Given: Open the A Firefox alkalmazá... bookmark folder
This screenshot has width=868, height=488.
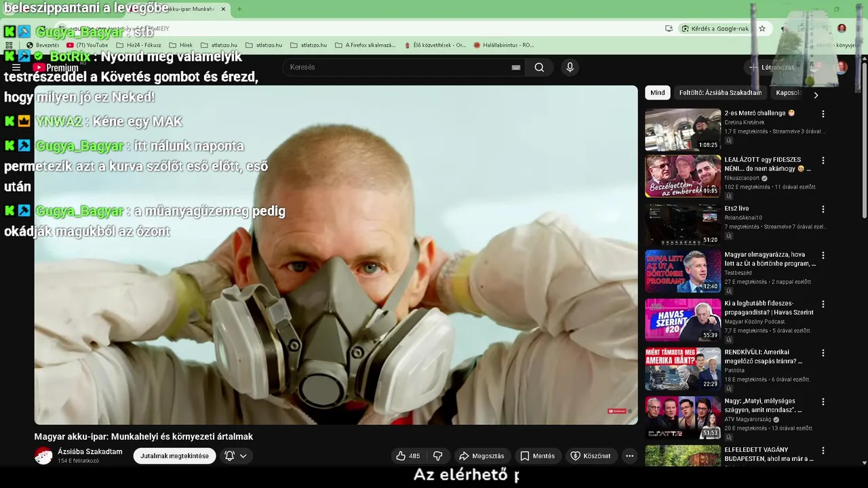Looking at the screenshot, I should tap(365, 45).
